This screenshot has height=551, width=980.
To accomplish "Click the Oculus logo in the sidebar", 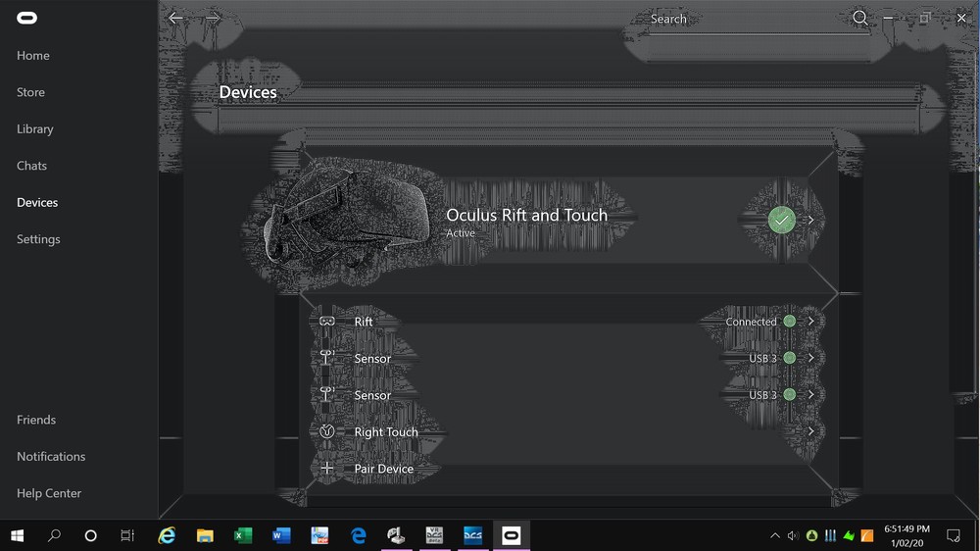I will coord(26,18).
